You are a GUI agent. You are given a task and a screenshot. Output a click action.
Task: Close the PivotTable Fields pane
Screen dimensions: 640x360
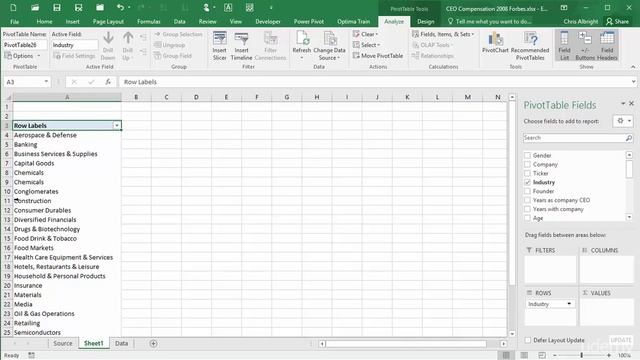[x=631, y=104]
